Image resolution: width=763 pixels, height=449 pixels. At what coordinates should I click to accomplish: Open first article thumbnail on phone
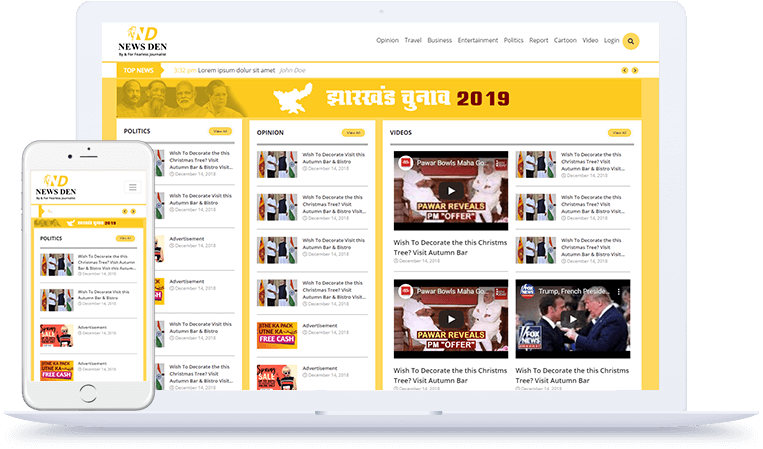(57, 265)
